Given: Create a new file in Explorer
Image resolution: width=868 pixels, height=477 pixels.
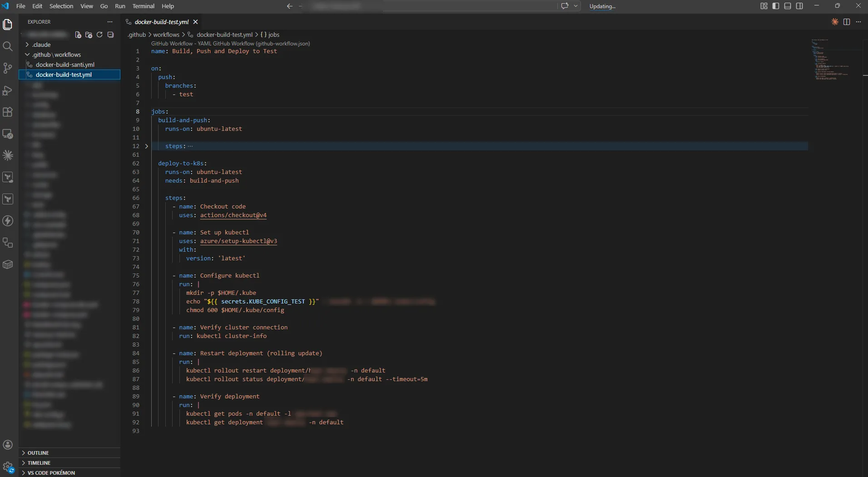Looking at the screenshot, I should [x=78, y=35].
